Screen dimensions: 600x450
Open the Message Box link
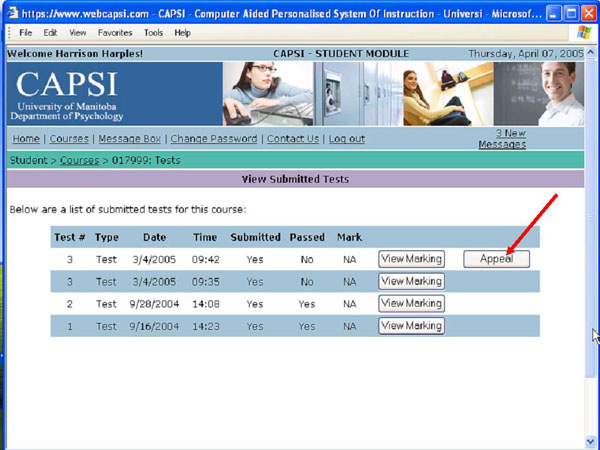click(x=129, y=139)
